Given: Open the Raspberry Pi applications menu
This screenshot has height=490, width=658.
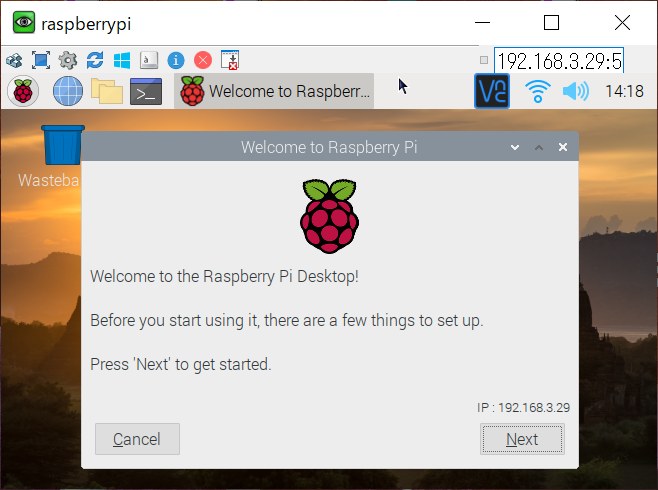Looking at the screenshot, I should tap(23, 91).
